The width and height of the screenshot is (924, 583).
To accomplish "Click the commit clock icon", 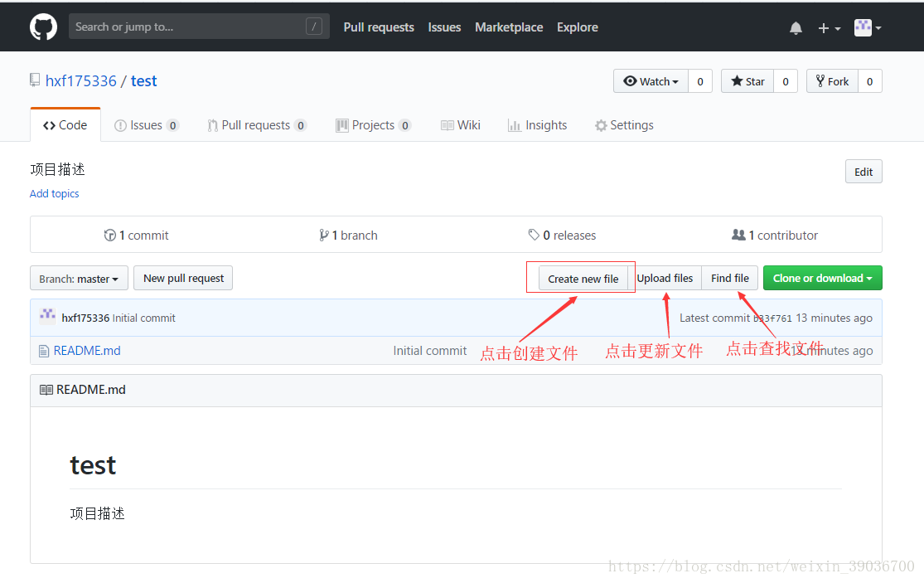I will pos(109,236).
